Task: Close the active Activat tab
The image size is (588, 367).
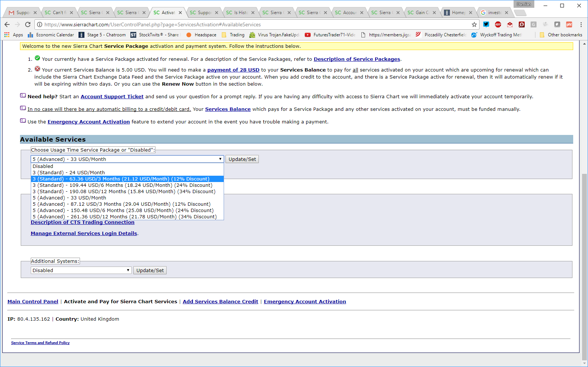Action: coord(180,13)
